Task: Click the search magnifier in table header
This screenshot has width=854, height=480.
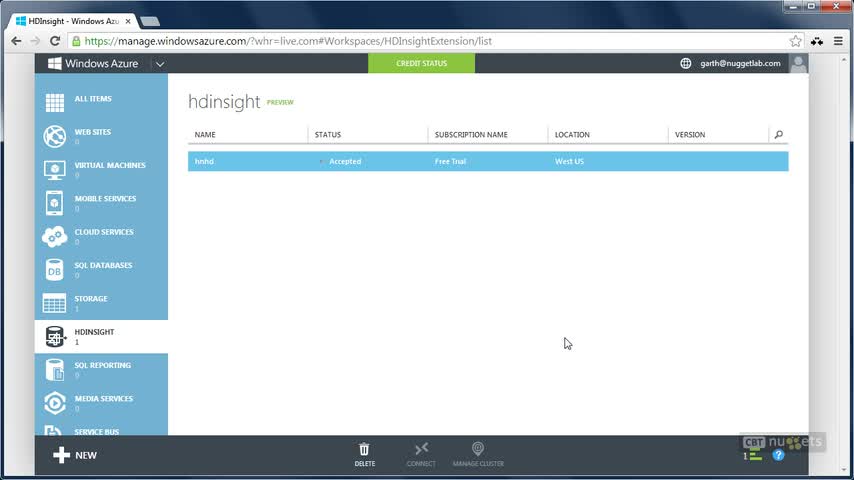Action: (x=779, y=135)
